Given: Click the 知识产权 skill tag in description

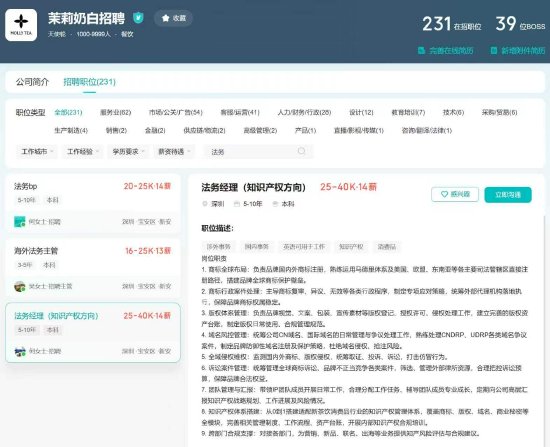Looking at the screenshot, I should pyautogui.click(x=351, y=247).
